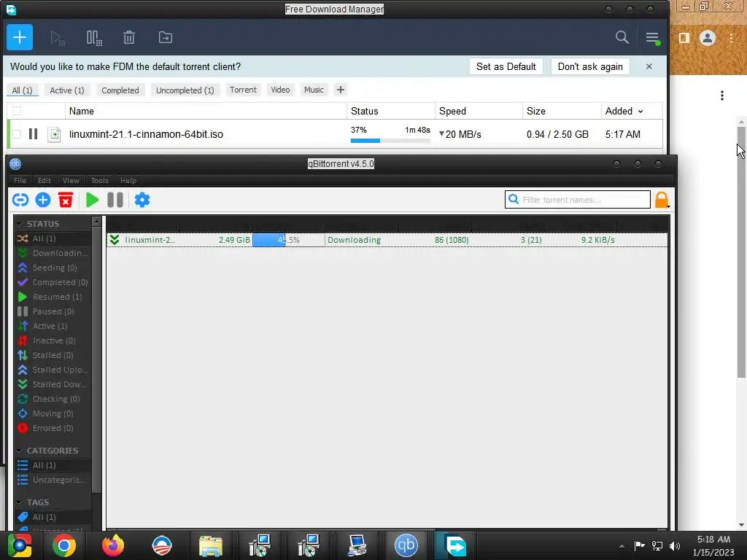Open qBittorrent options gear icon
Image resolution: width=747 pixels, height=560 pixels.
pos(142,200)
